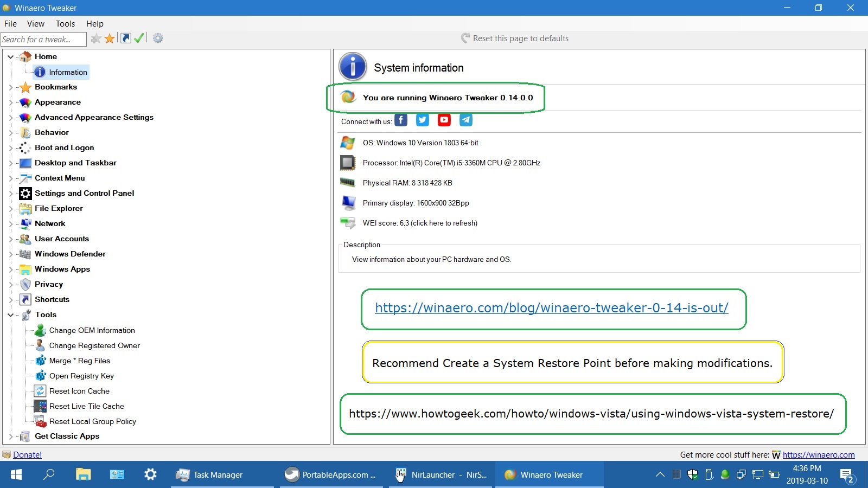Click the Reset Live Tile Cache icon
The height and width of the screenshot is (488, 868).
click(40, 406)
